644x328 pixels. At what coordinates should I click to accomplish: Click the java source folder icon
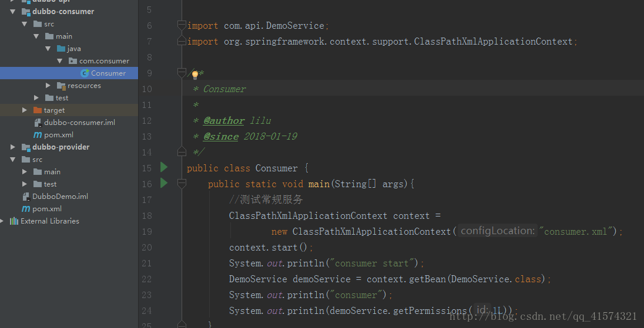tap(61, 48)
